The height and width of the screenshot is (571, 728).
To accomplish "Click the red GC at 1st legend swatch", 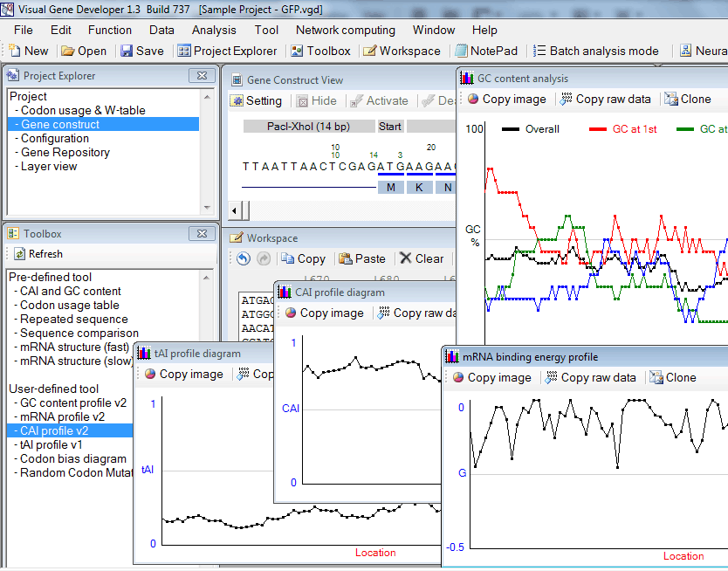I will pos(597,130).
